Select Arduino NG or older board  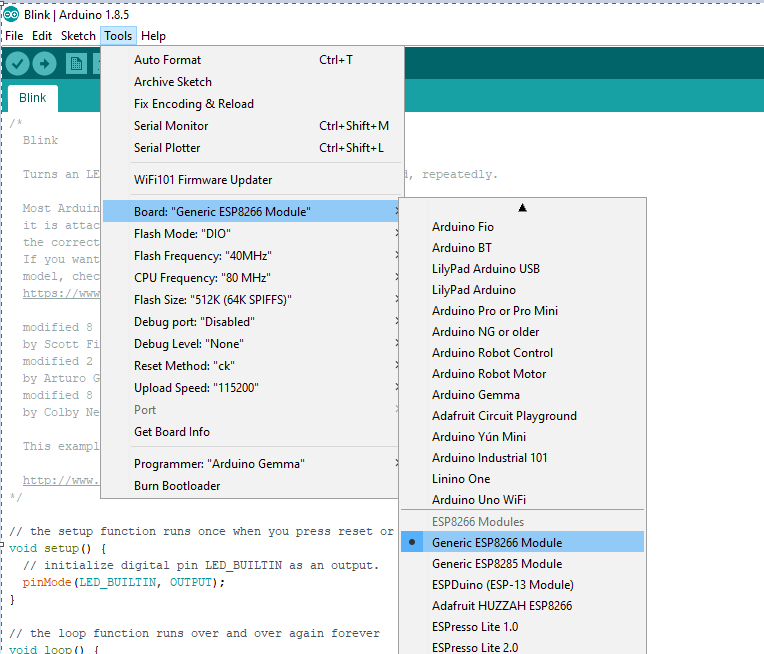tap(522, 331)
